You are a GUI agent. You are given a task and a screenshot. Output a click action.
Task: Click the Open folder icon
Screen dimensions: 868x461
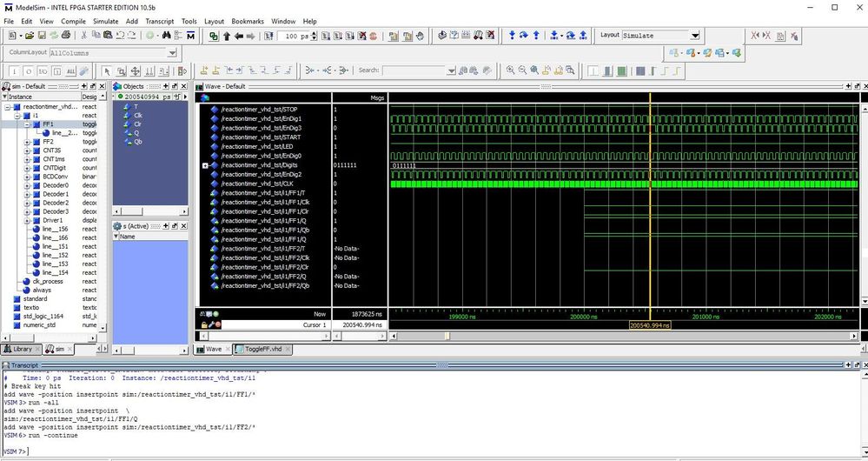(x=29, y=36)
